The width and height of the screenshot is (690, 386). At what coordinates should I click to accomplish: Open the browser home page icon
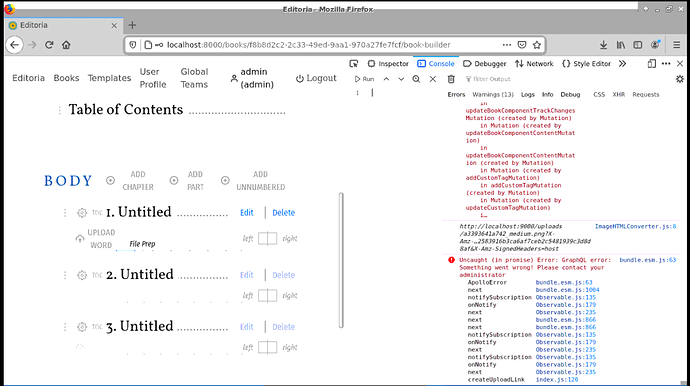[66, 45]
